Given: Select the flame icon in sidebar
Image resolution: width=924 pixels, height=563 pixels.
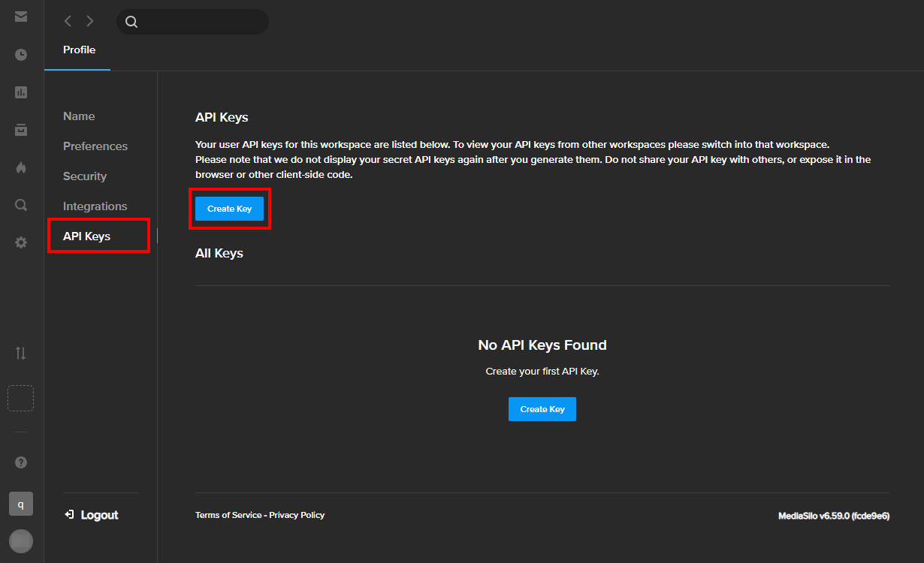Looking at the screenshot, I should coord(21,167).
